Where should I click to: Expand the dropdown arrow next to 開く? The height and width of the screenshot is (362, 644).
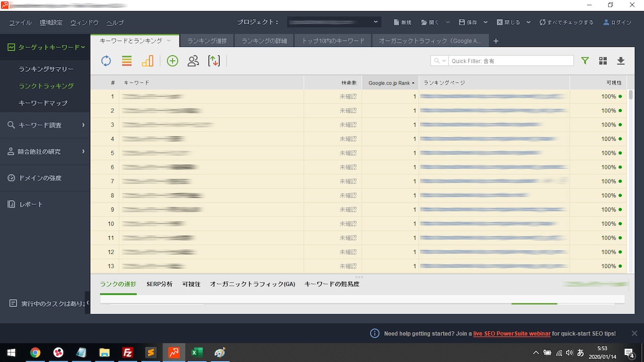(x=448, y=22)
